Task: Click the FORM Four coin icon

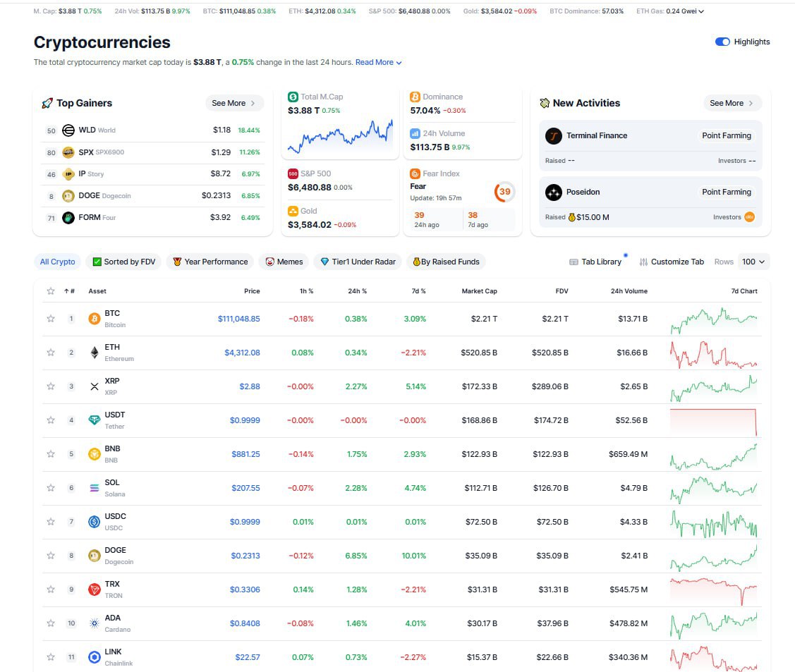Action: [x=68, y=217]
